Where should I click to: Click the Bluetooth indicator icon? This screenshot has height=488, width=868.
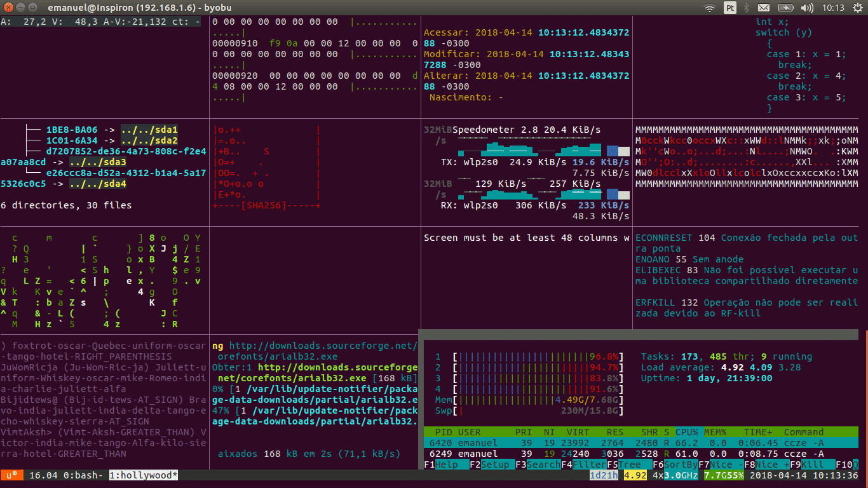(747, 8)
